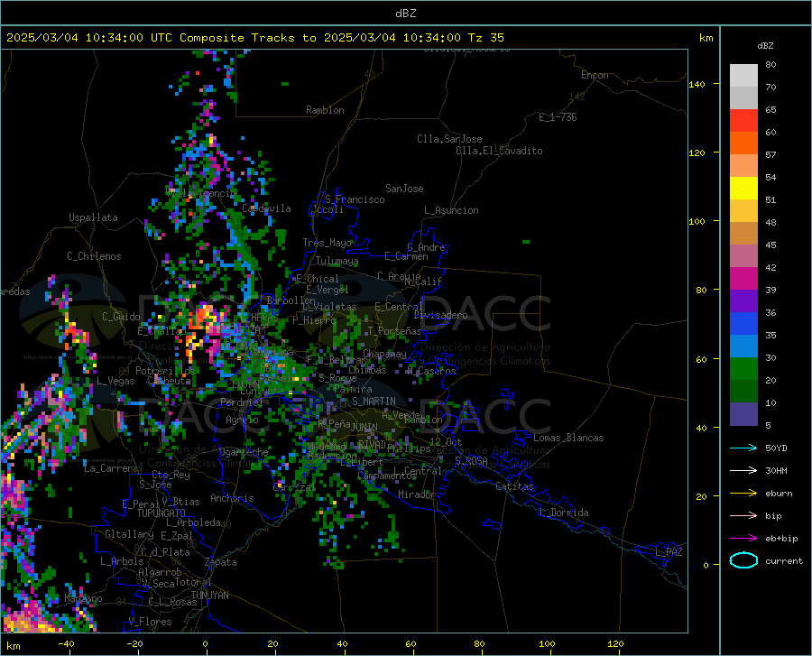Select the 'S_MARTIN' city label

click(x=374, y=402)
